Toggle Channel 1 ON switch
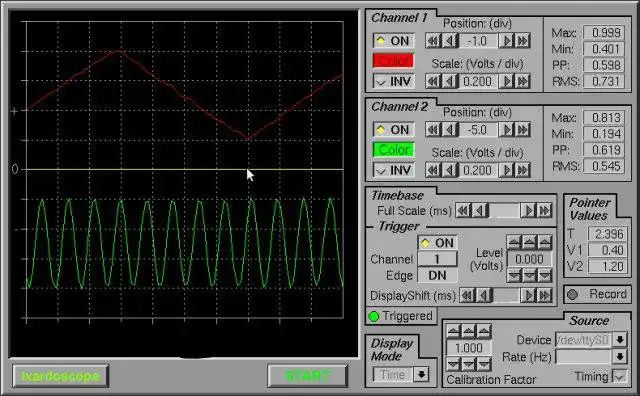 coord(393,41)
